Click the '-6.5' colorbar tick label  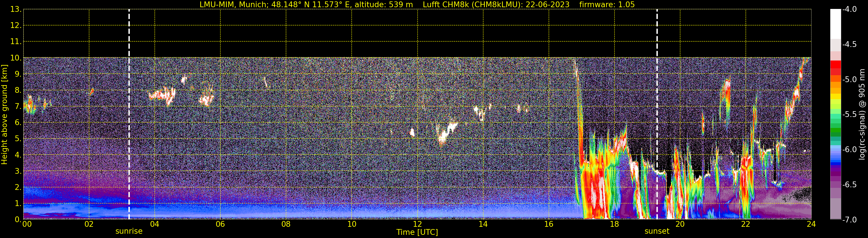tap(849, 184)
